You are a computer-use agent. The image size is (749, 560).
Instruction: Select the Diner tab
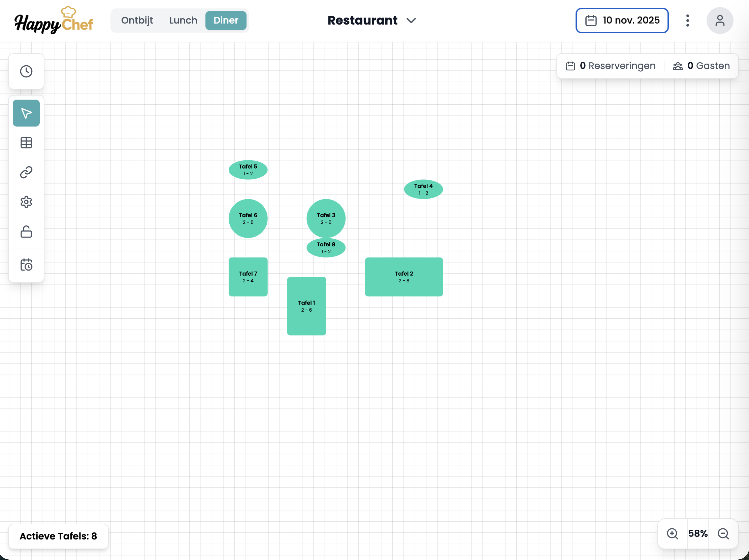pyautogui.click(x=226, y=21)
